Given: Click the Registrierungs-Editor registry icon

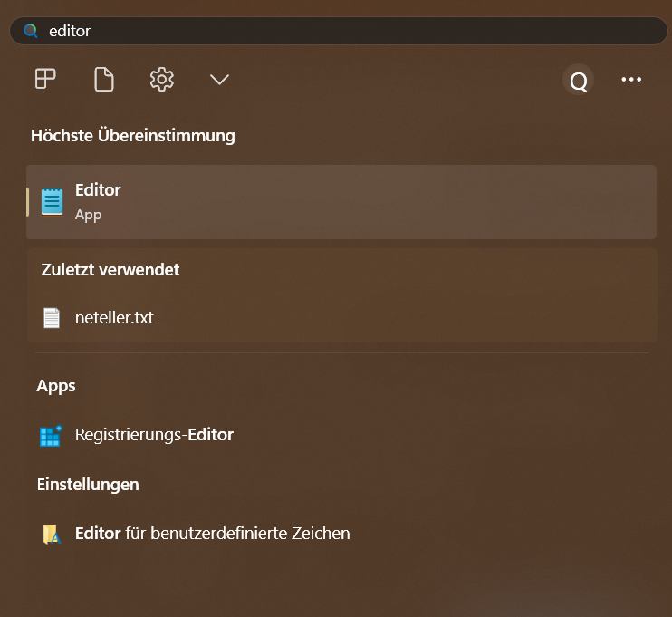Looking at the screenshot, I should pyautogui.click(x=51, y=436).
